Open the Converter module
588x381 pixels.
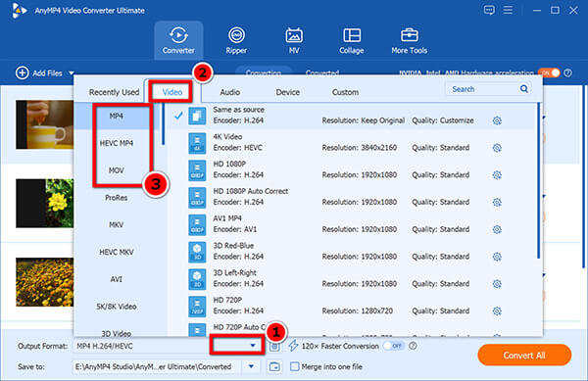point(178,40)
